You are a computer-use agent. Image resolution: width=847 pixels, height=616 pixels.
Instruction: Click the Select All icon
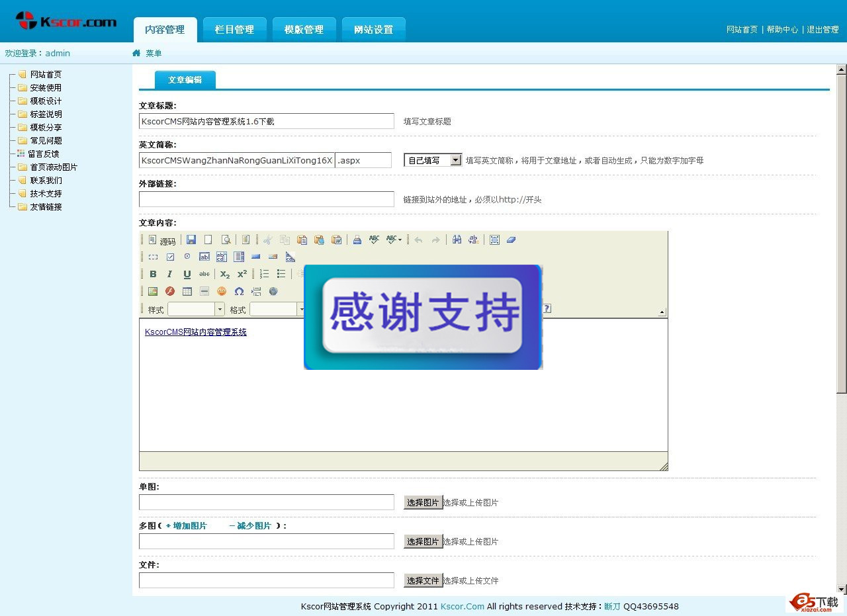(x=494, y=240)
